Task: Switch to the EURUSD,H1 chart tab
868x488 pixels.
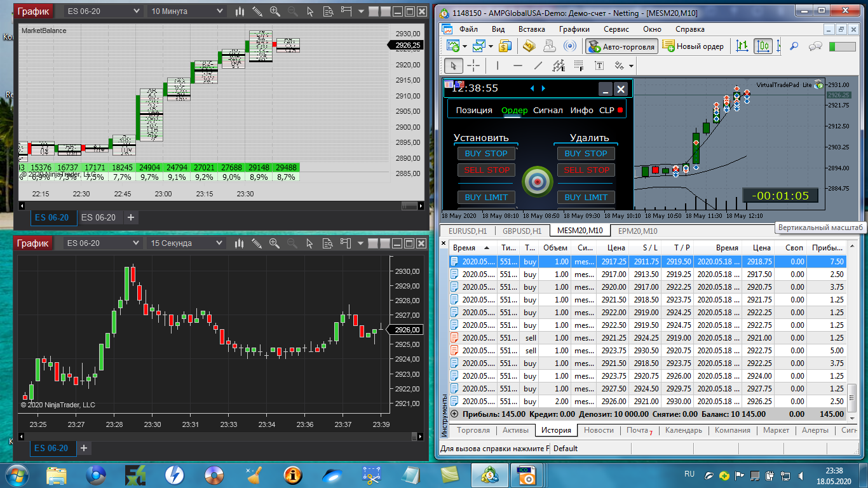Action: (467, 231)
